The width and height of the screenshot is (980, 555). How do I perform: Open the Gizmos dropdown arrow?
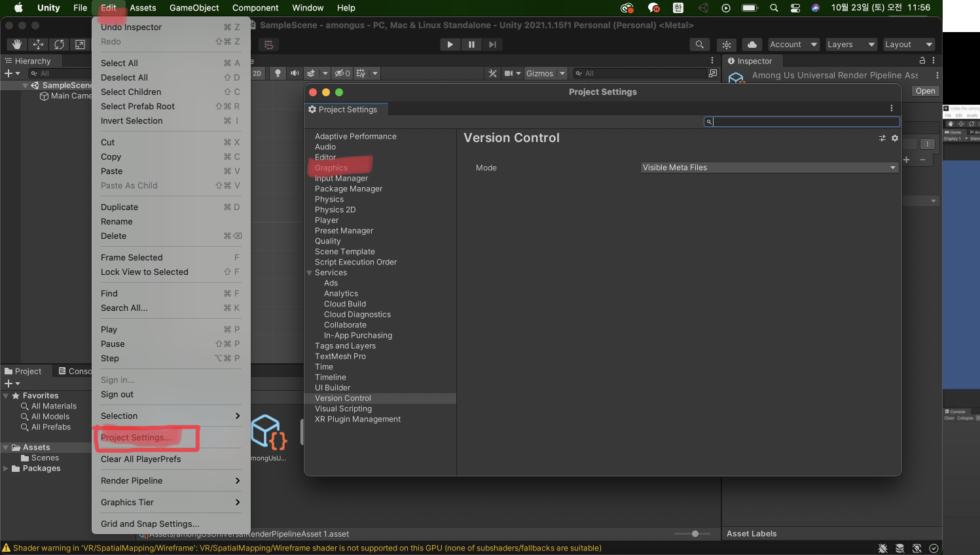562,73
